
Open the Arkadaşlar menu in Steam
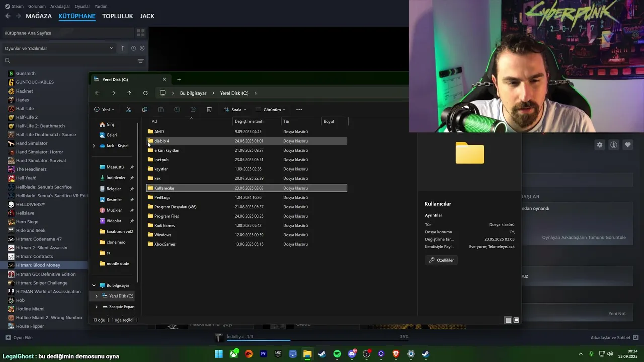click(x=61, y=6)
